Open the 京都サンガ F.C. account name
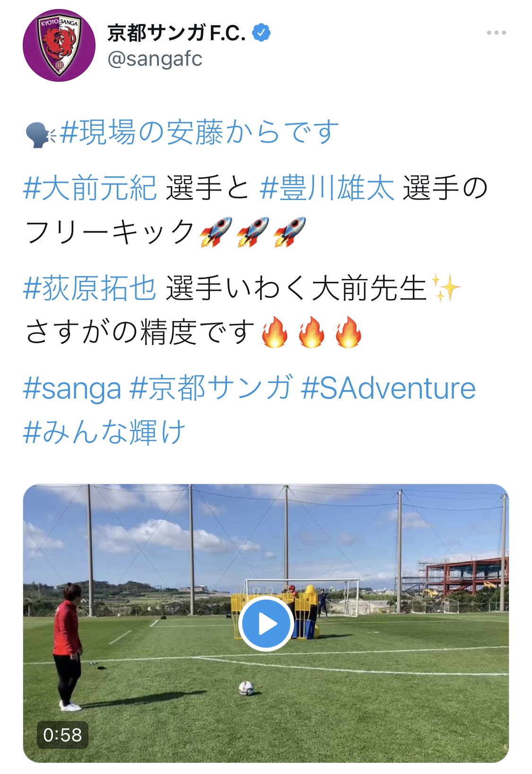532x774 pixels. click(x=177, y=33)
